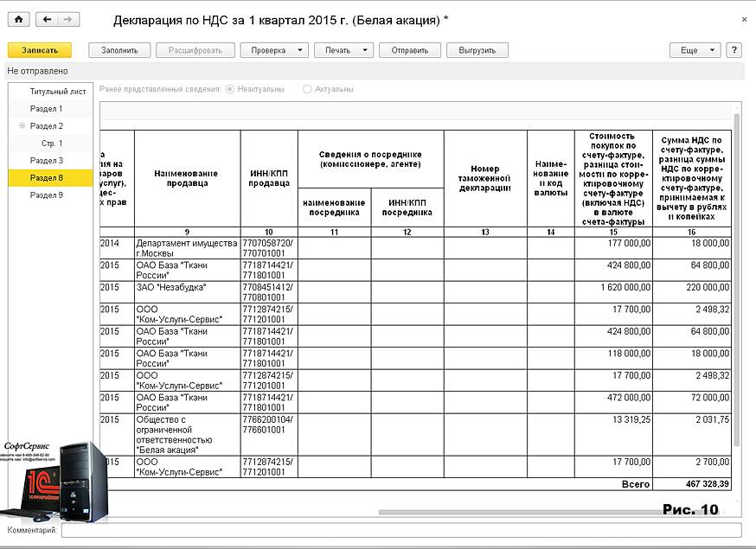
Task: Select Раздел 8 in the section list
Action: coord(51,178)
